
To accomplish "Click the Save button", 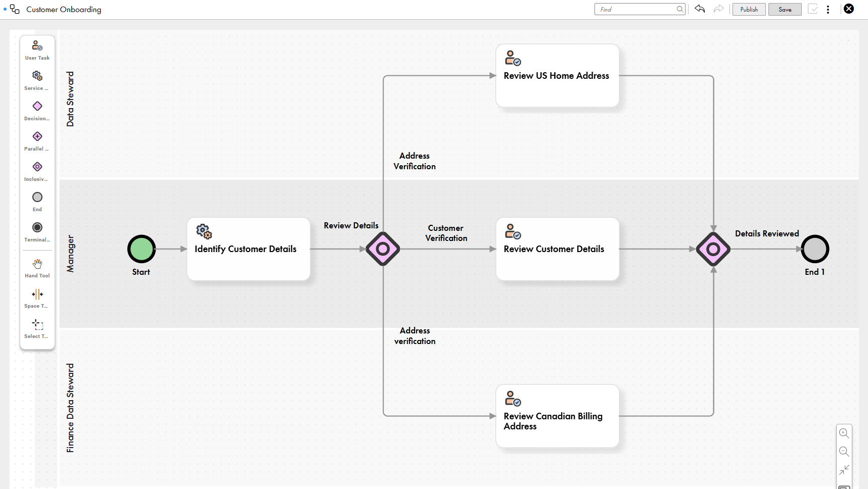I will tap(785, 9).
